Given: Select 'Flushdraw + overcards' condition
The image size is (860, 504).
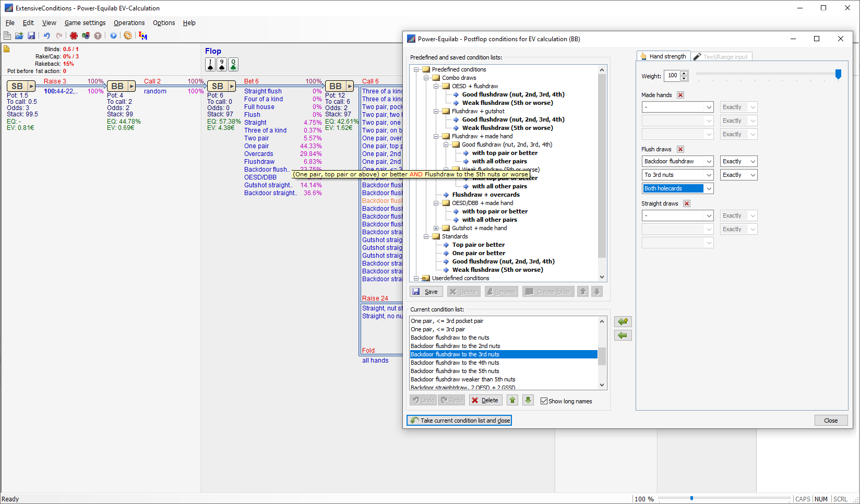Looking at the screenshot, I should tap(486, 195).
